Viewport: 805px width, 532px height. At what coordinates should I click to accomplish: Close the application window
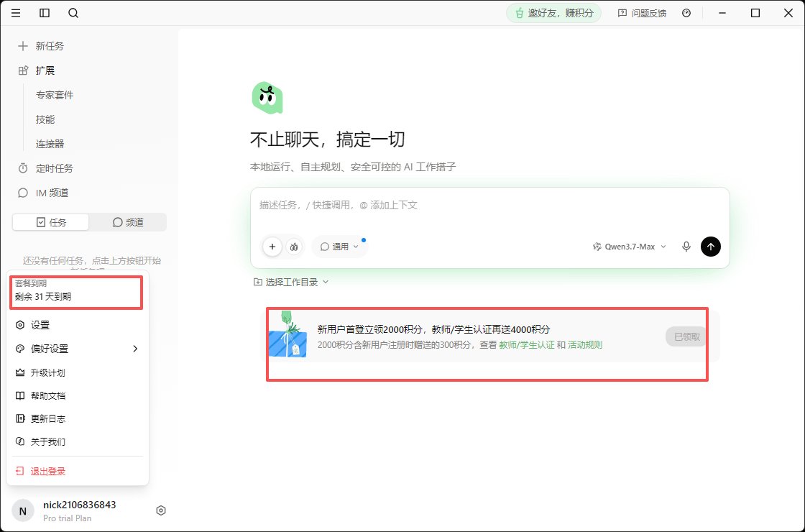click(788, 13)
